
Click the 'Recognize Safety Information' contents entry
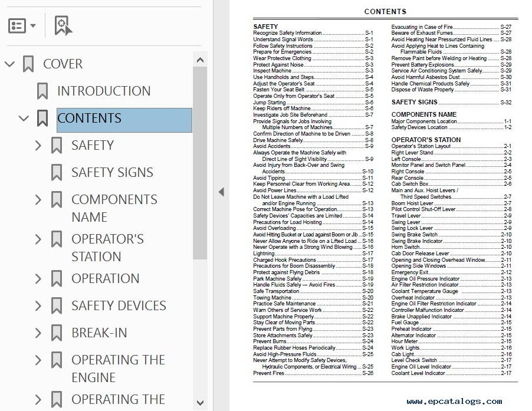point(313,33)
